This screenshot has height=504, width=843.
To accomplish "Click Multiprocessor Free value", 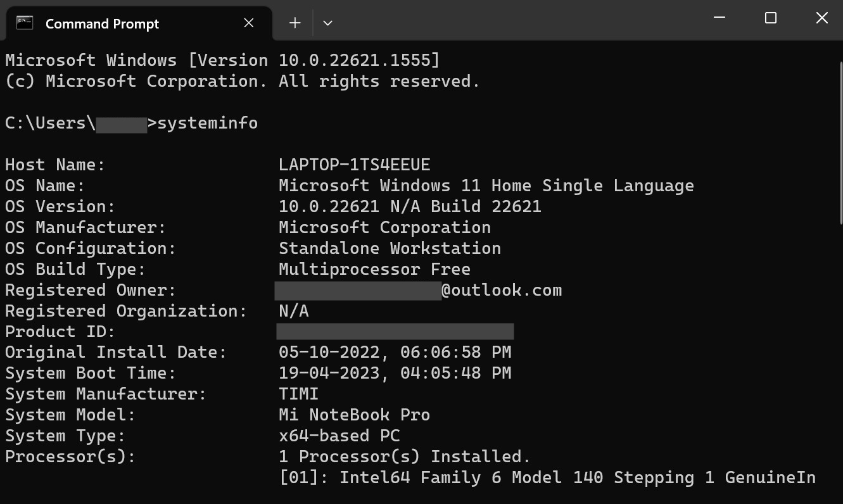I will [374, 269].
